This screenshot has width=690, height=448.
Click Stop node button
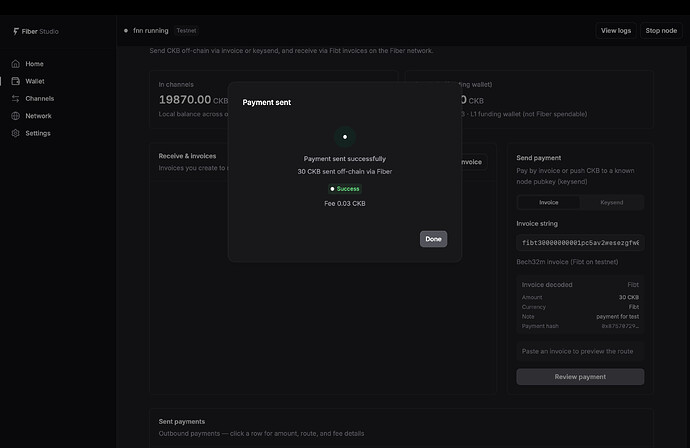click(x=661, y=30)
